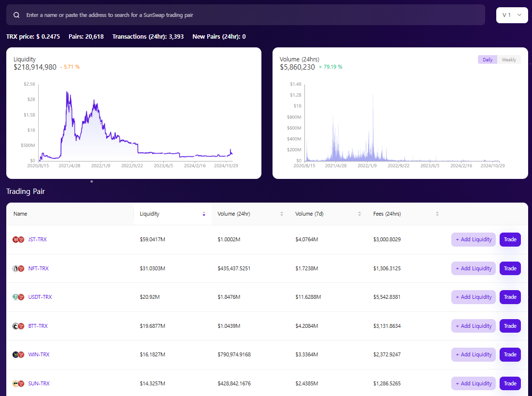Click the liquidity area chart
This screenshot has width=532, height=396.
(136, 124)
